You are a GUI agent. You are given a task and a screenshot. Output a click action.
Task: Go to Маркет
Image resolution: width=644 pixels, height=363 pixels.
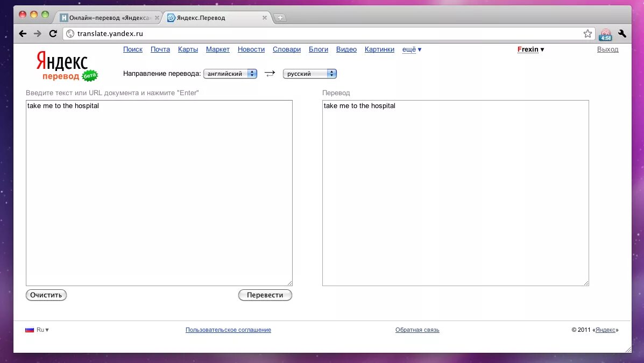click(218, 49)
